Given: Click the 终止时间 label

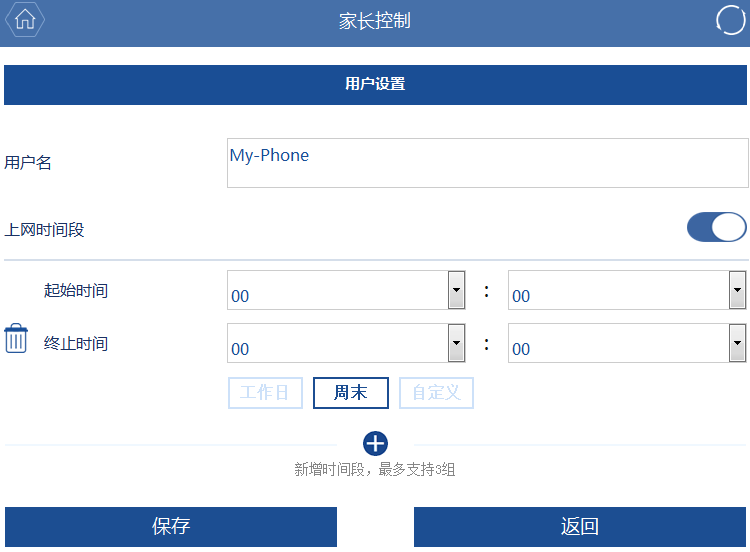Looking at the screenshot, I should pyautogui.click(x=76, y=343).
